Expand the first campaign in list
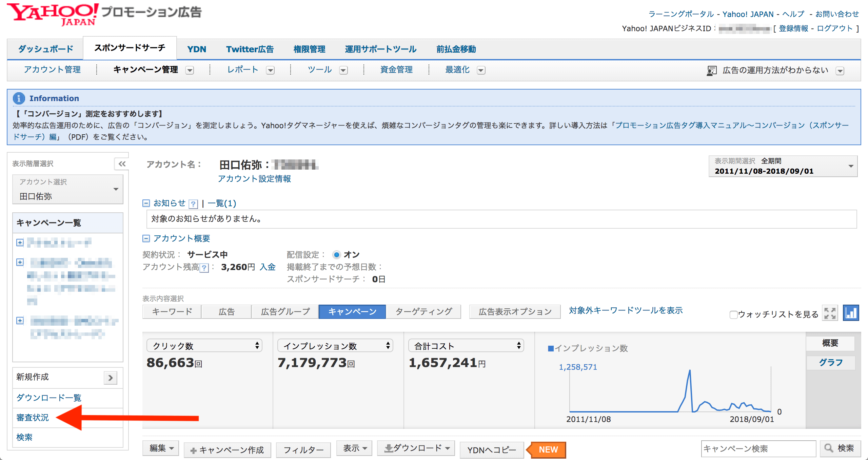 (20, 243)
